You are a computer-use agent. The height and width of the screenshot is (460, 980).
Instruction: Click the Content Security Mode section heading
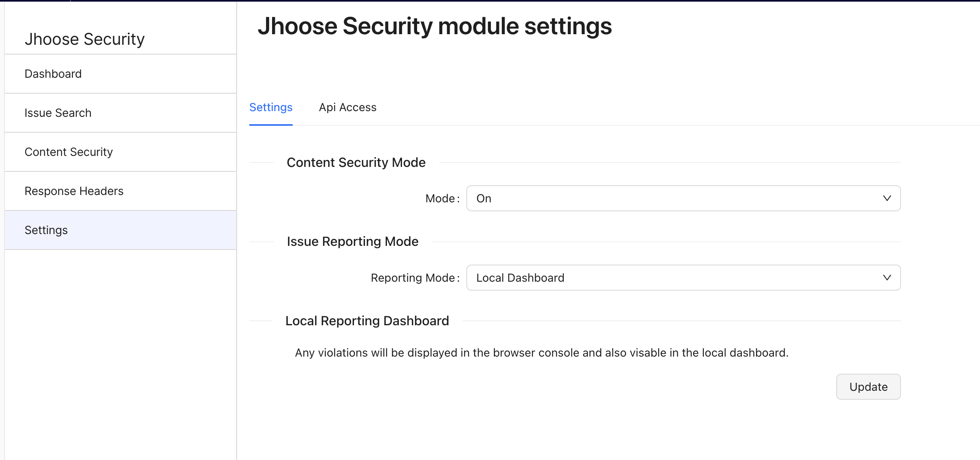[356, 162]
